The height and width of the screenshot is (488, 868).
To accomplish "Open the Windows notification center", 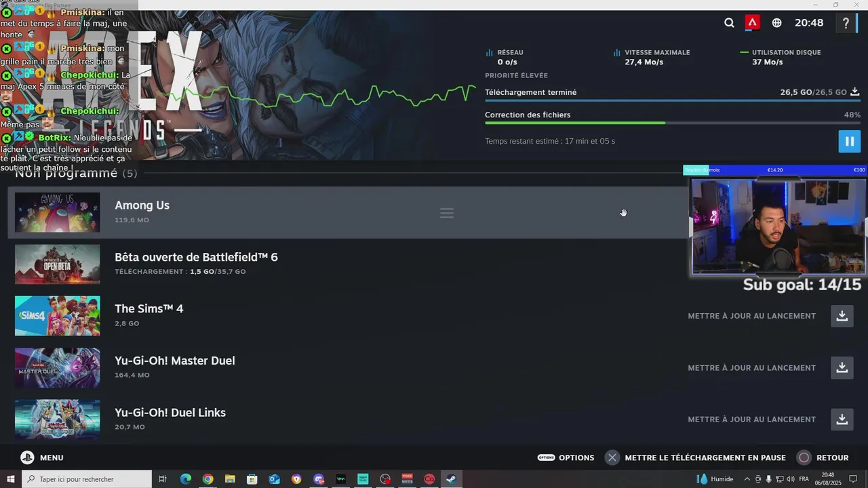I will pyautogui.click(x=853, y=479).
